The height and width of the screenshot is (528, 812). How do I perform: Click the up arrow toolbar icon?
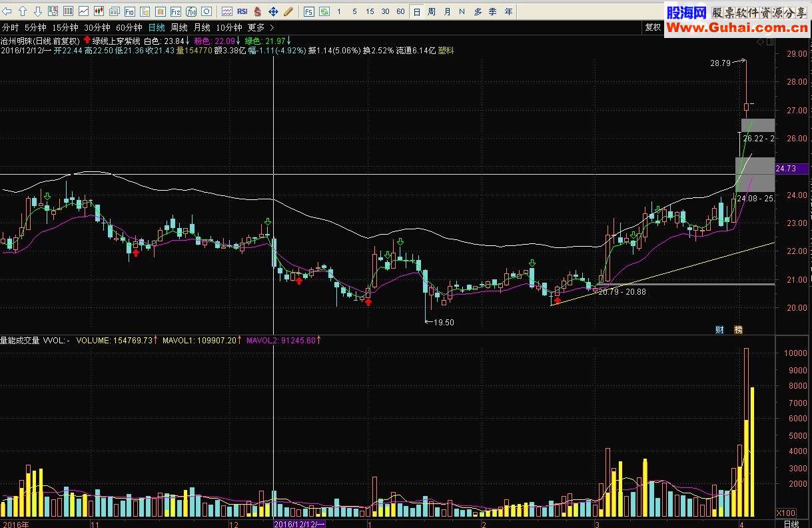23,11
